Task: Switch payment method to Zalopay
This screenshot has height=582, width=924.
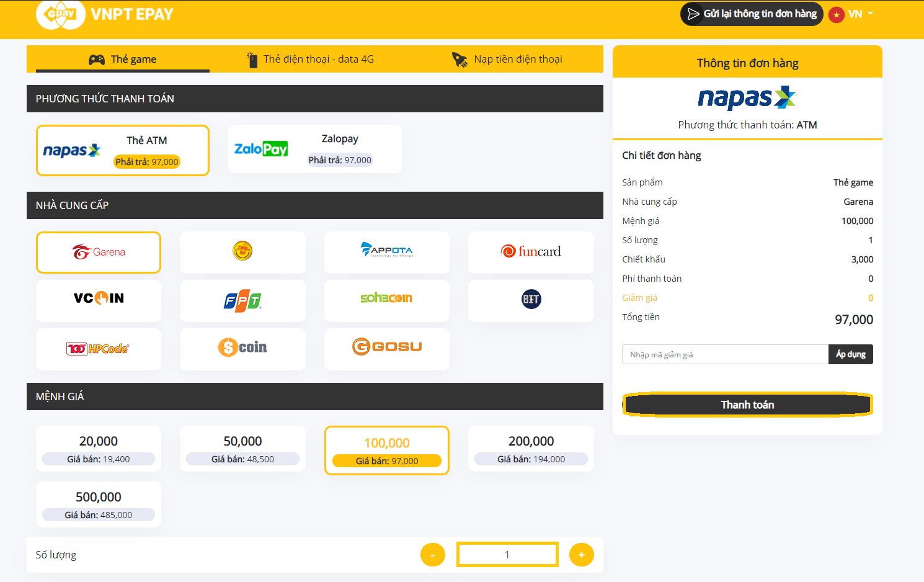Action: point(314,149)
